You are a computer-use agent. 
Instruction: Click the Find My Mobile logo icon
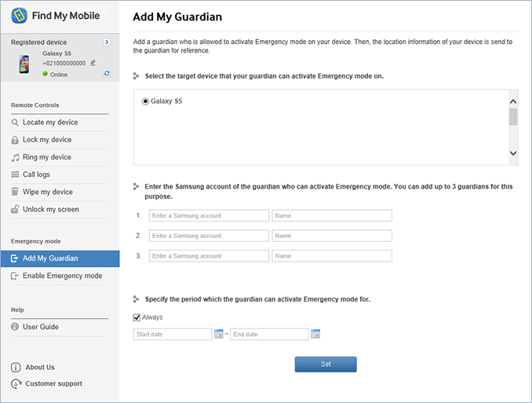20,15
